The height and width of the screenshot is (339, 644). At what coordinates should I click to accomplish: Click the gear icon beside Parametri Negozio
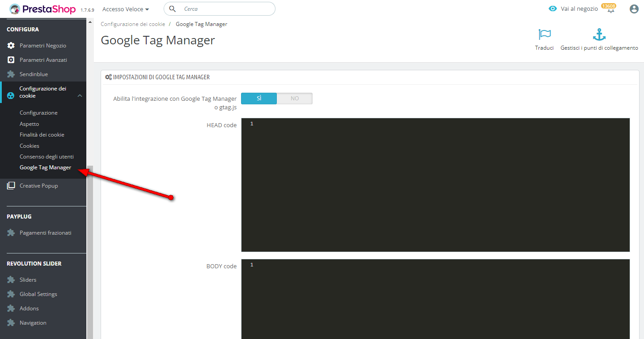11,46
